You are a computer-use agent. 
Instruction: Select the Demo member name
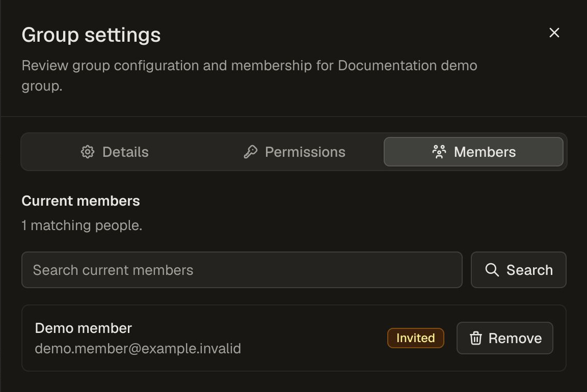[84, 328]
